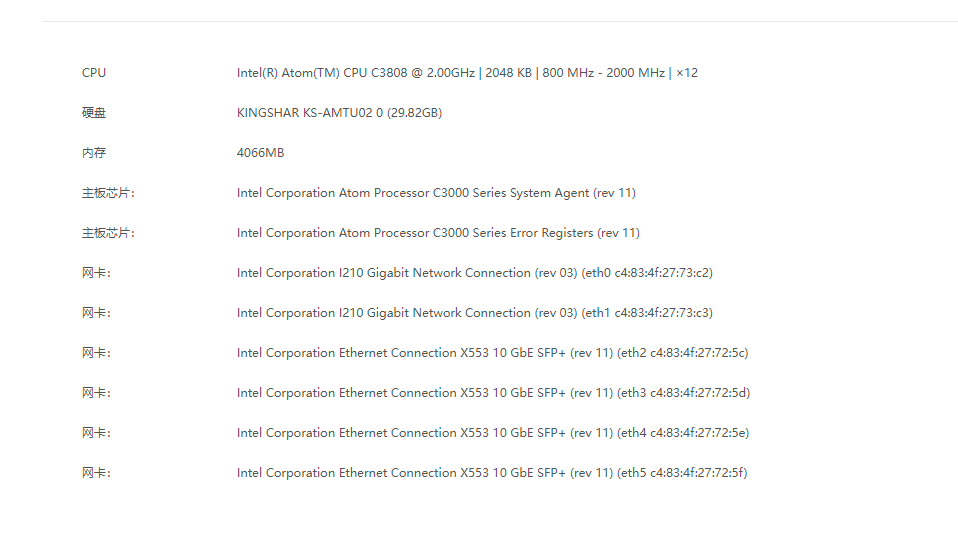Click the 网卡 label beside eth3 entry

96,393
